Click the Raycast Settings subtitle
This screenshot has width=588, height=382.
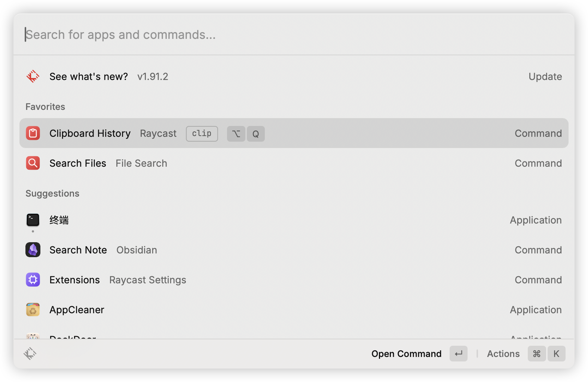pyautogui.click(x=148, y=280)
